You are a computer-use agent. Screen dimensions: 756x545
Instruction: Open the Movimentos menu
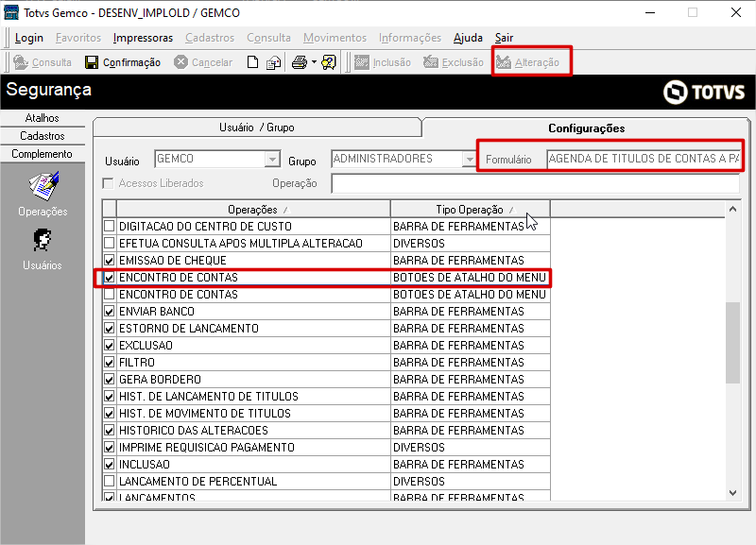(x=335, y=38)
